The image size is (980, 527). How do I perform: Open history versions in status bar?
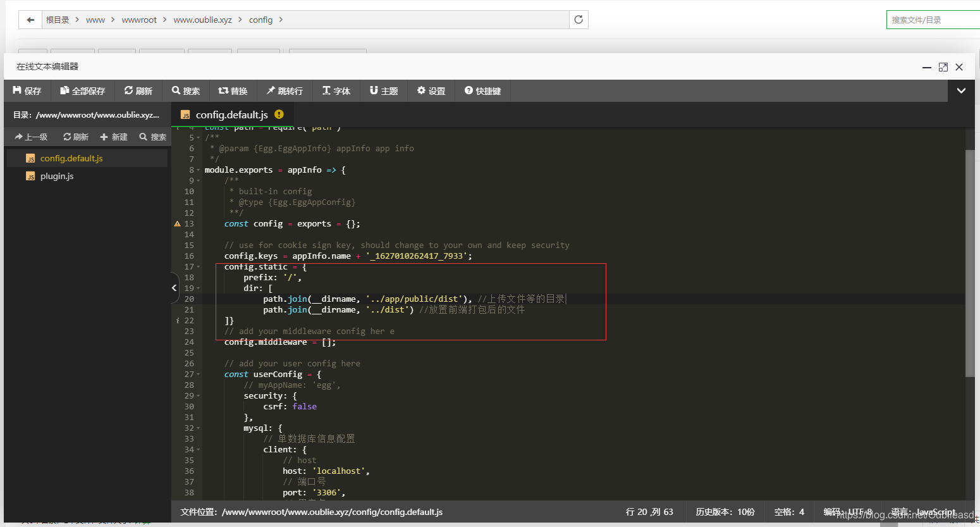point(725,512)
